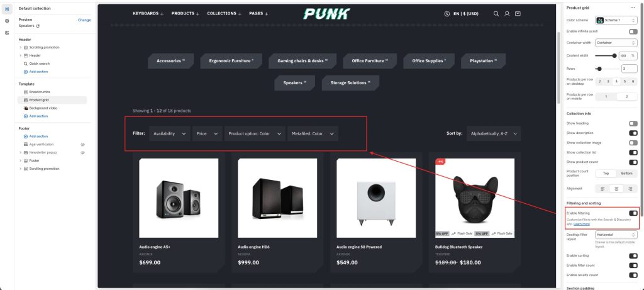This screenshot has height=290, width=644.
Task: Open the cart icon in store header
Action: (518, 14)
